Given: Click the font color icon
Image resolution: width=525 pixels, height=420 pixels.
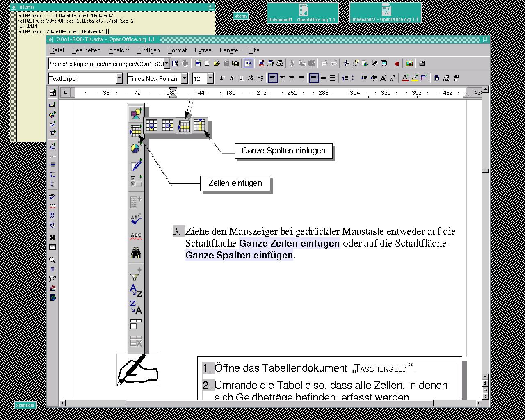Looking at the screenshot, I should click(405, 78).
